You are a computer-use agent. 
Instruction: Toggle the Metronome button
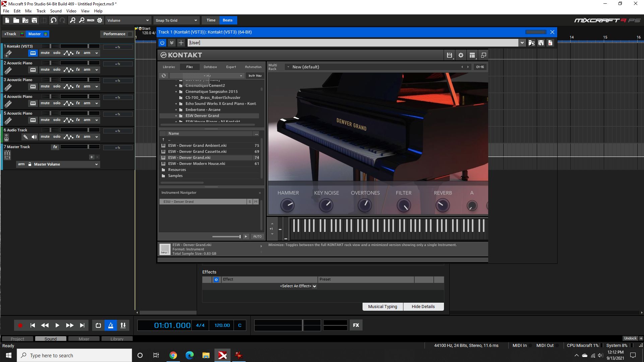[111, 325]
